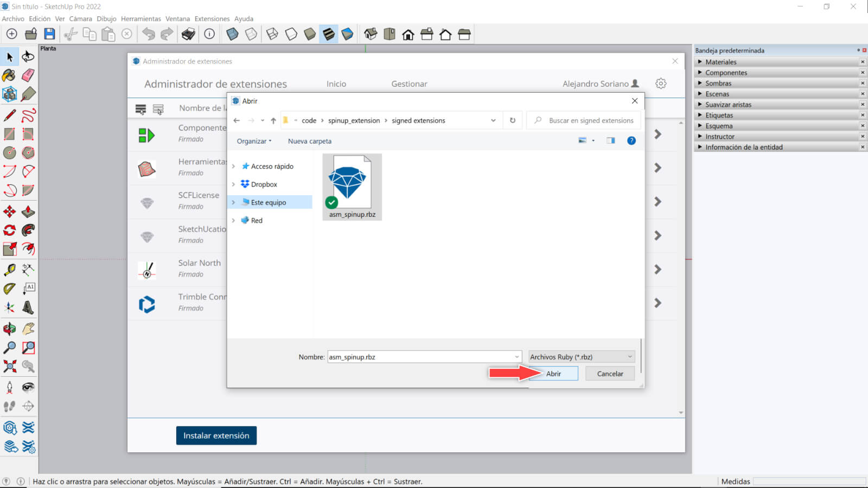Open Model Info from toolbar

[209, 34]
